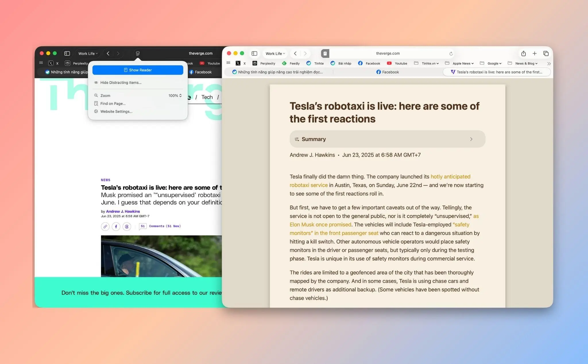
Task: Click the date 'Jun 23, 2025 at 6:58 AM GMT+7' under byline
Action: pyautogui.click(x=125, y=216)
